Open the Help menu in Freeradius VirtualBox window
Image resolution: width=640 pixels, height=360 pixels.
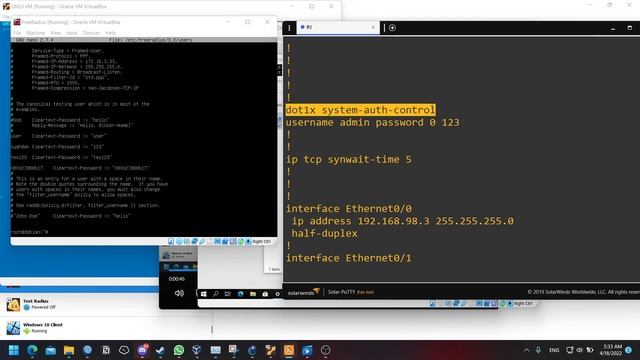pyautogui.click(x=111, y=33)
